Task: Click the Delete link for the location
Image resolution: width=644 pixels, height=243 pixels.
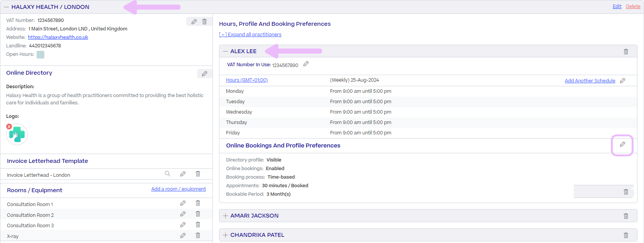Action: click(x=633, y=7)
